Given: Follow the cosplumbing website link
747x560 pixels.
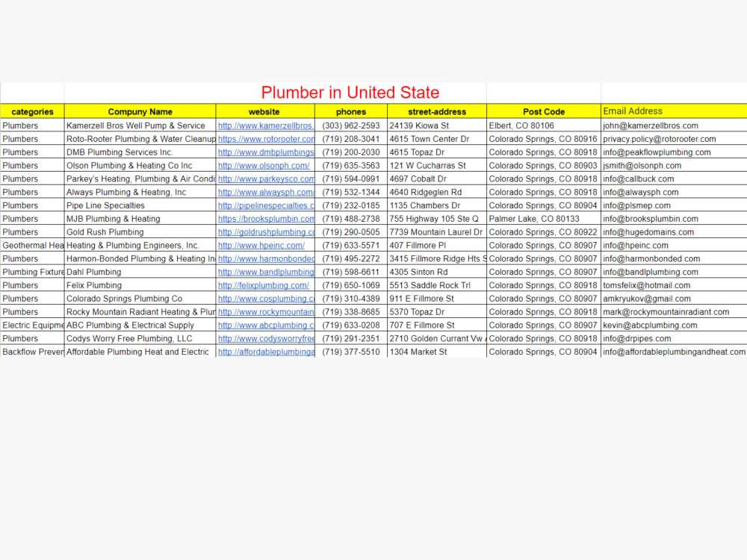Looking at the screenshot, I should coord(267,299).
